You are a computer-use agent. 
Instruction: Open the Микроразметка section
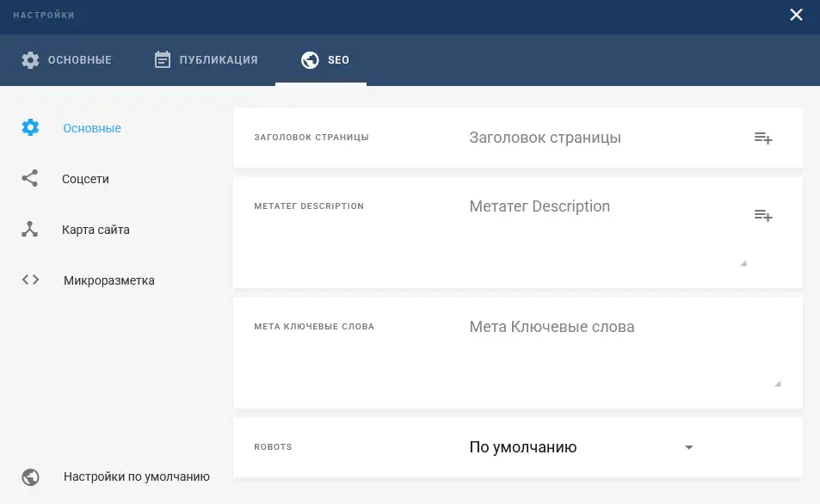click(x=108, y=280)
